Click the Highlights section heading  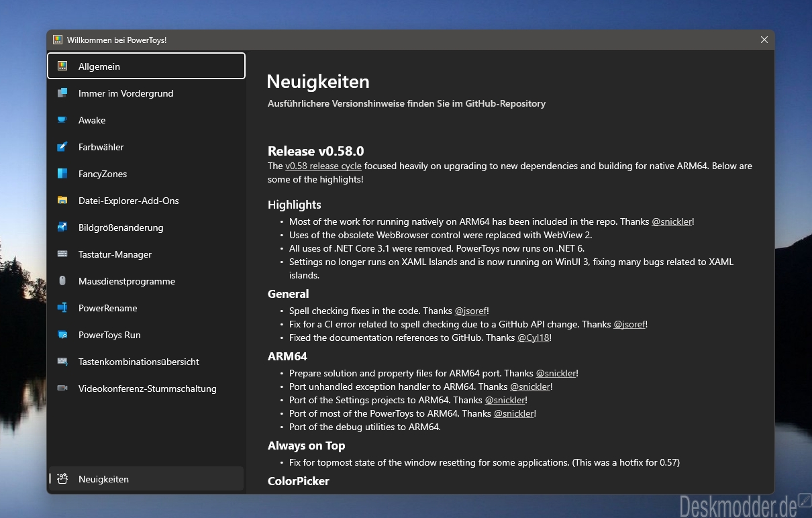[295, 205]
